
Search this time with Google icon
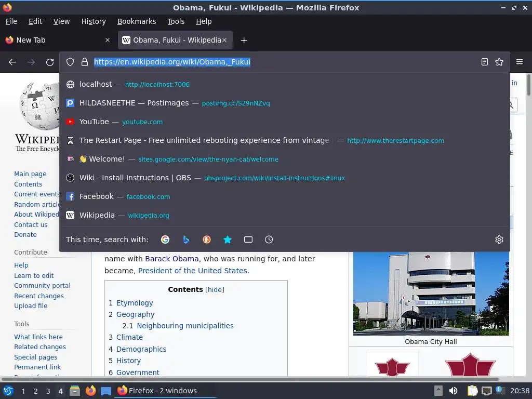point(165,240)
